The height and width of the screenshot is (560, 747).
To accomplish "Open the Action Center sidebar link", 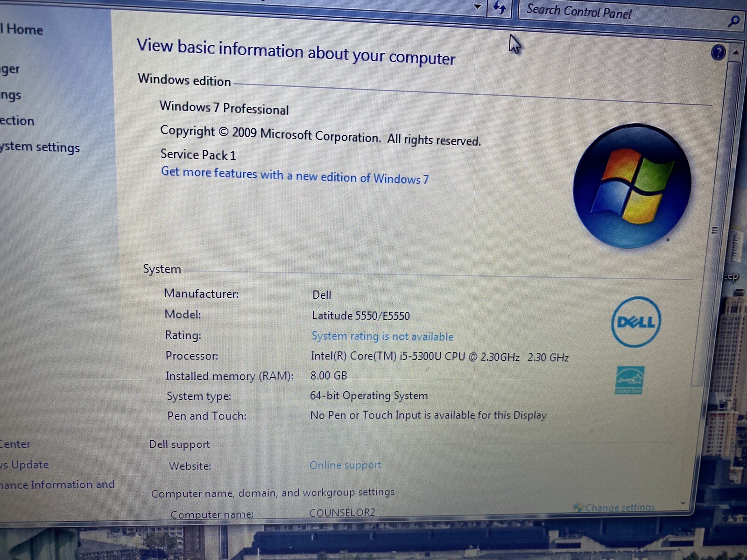I will click(x=15, y=444).
